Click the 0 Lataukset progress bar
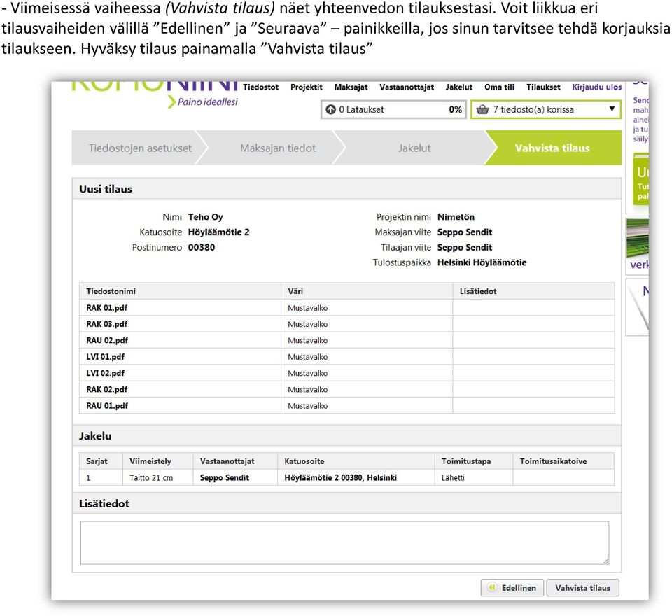Viewport: 672px width, 616px height. click(393, 109)
